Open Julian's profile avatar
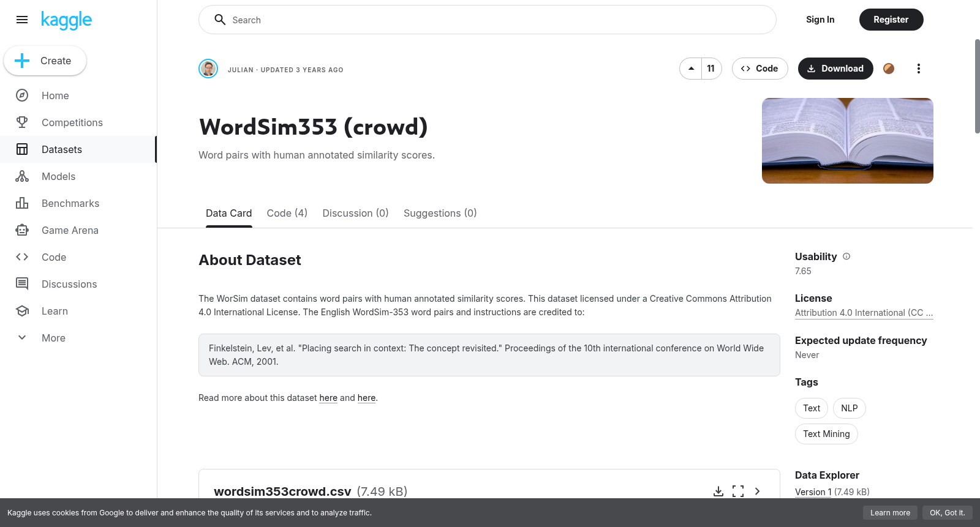 pos(208,69)
